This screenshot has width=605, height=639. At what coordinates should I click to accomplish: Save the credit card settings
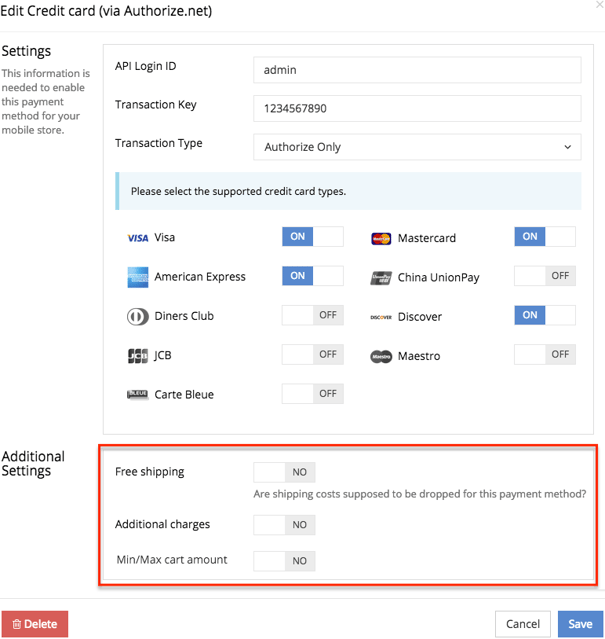(x=580, y=624)
